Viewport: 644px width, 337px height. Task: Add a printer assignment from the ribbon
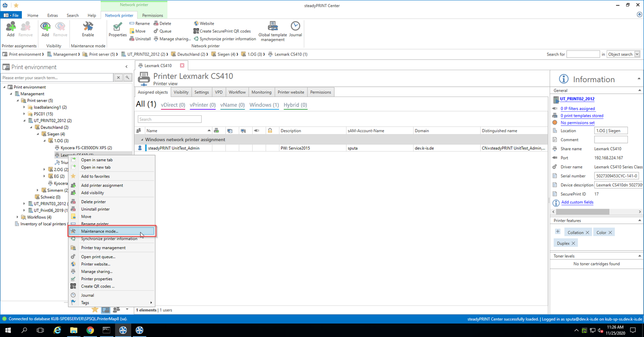(10, 29)
